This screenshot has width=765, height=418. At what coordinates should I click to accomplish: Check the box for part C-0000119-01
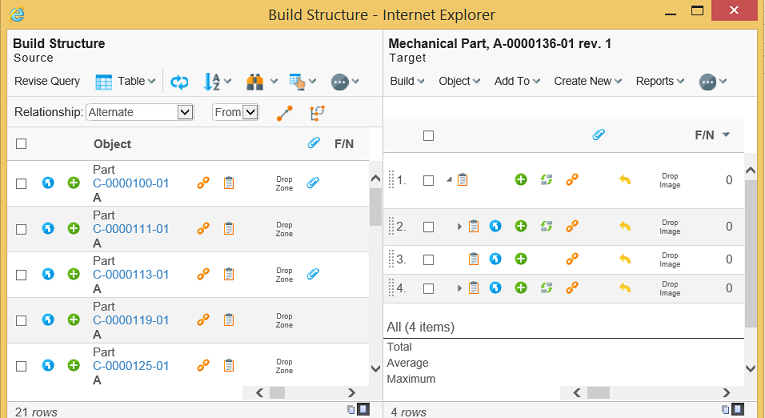coord(21,320)
